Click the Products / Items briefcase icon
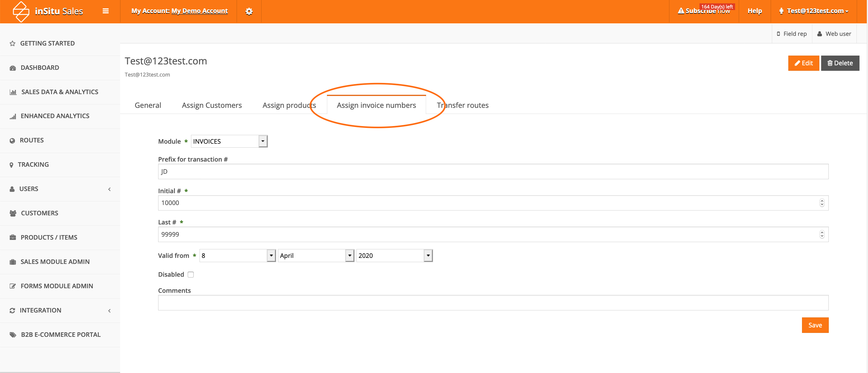This screenshot has width=868, height=373. [x=13, y=237]
